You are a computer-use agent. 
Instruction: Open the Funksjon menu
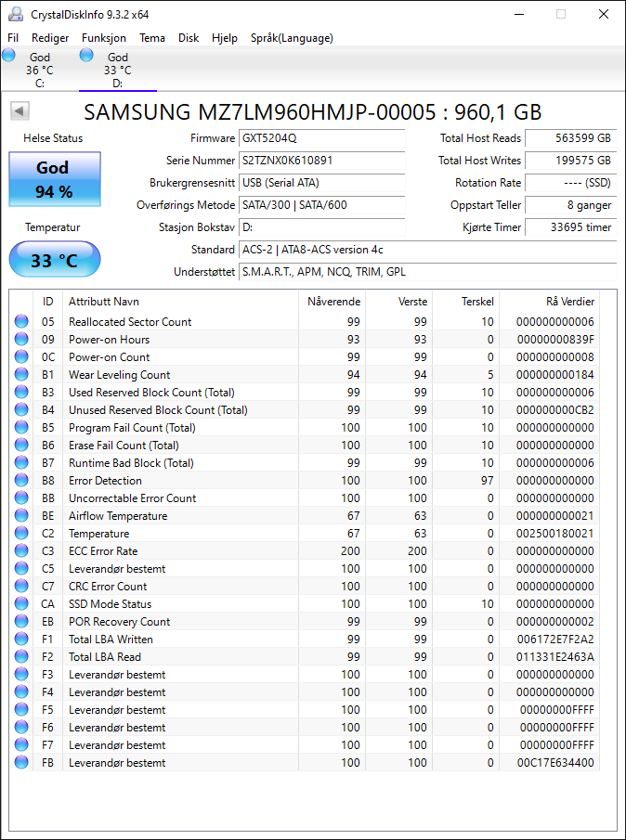104,38
